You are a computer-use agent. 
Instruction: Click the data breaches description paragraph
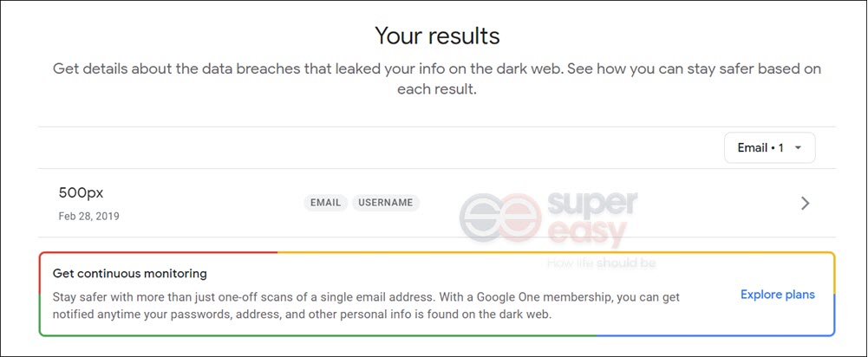437,79
